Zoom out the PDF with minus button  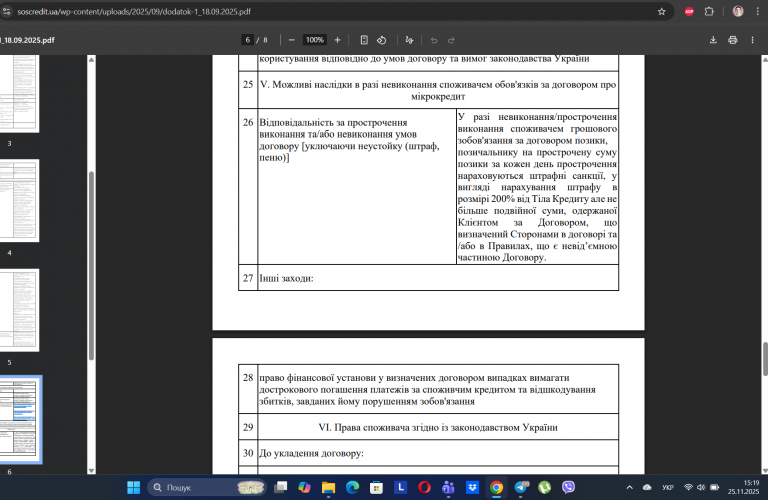click(x=292, y=40)
